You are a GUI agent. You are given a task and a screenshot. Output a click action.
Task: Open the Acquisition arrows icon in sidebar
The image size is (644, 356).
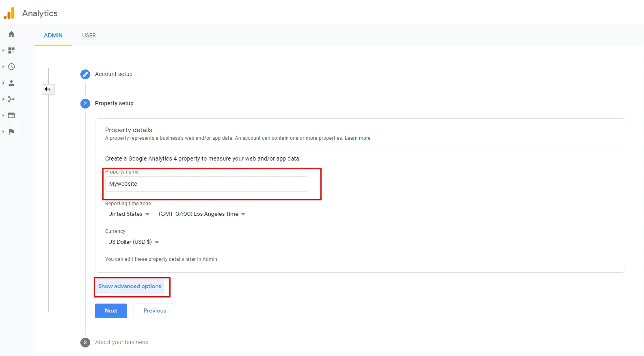click(11, 99)
